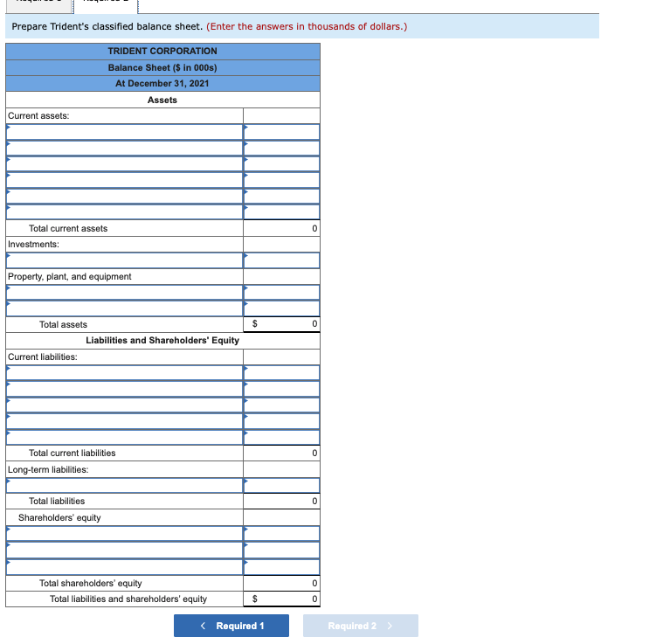This screenshot has width=670, height=644.
Task: Open account dropdown directly above Total shareholders' equity
Action: (x=124, y=566)
